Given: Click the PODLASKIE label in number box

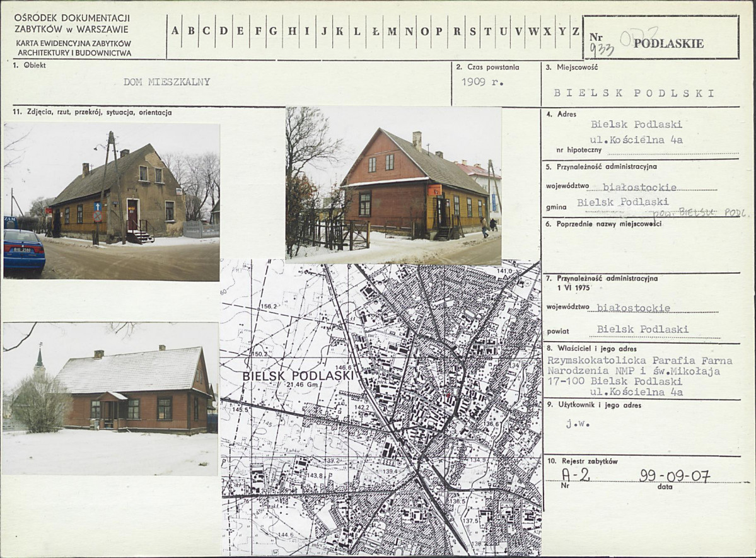Looking at the screenshot, I should 668,44.
